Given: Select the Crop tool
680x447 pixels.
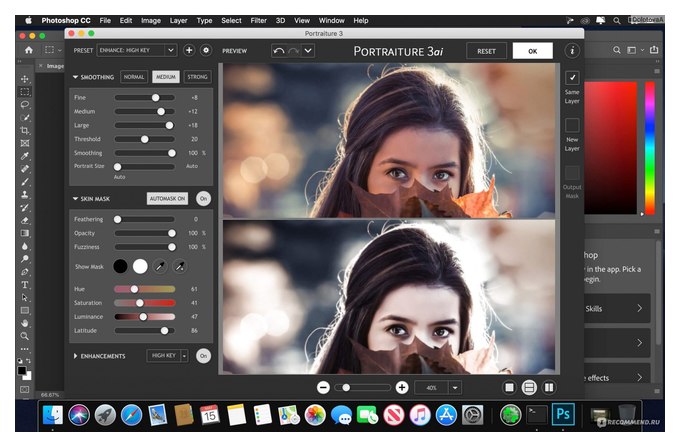Looking at the screenshot, I should tap(25, 130).
